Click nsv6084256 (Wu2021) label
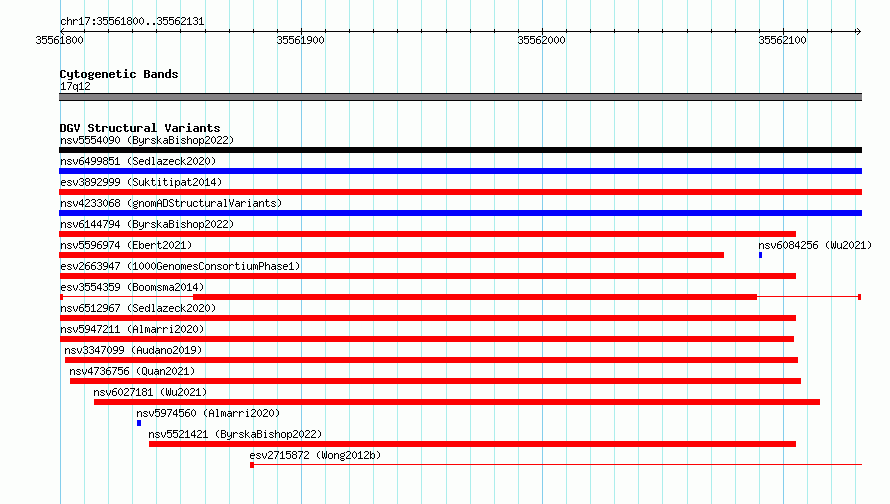The image size is (890, 504). pos(815,245)
